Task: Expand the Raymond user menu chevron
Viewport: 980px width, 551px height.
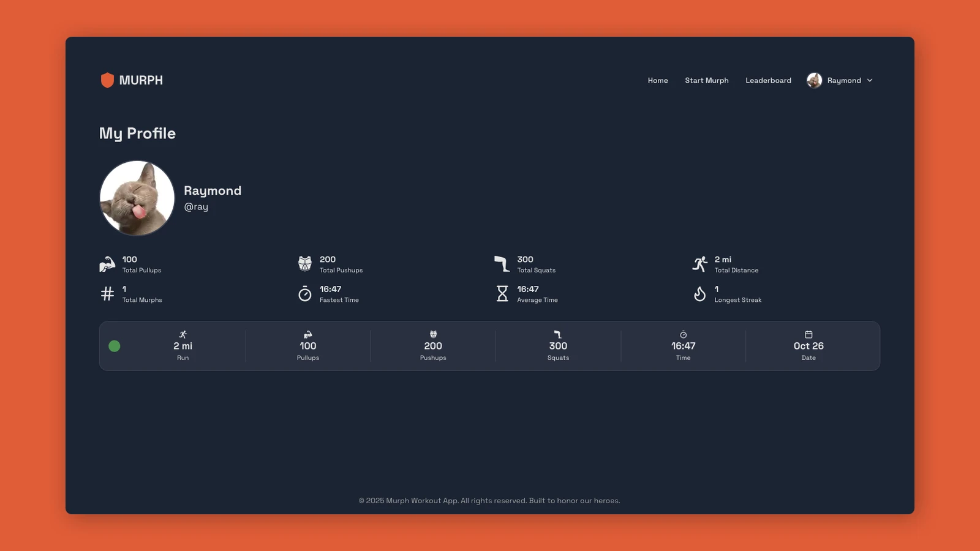Action: pyautogui.click(x=870, y=80)
